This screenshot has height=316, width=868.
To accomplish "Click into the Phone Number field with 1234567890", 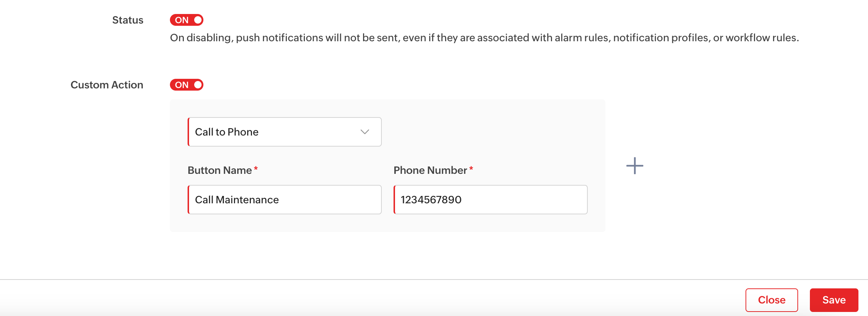I will point(490,200).
